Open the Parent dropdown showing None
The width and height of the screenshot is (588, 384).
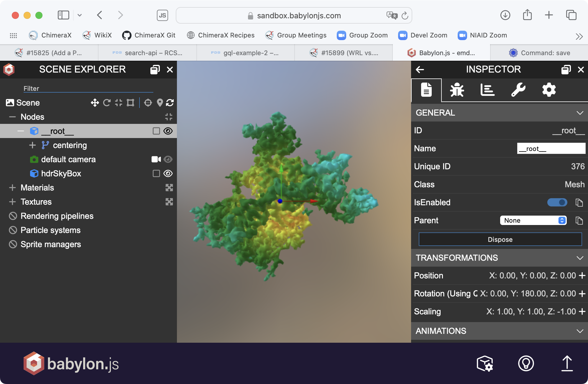[x=533, y=220]
